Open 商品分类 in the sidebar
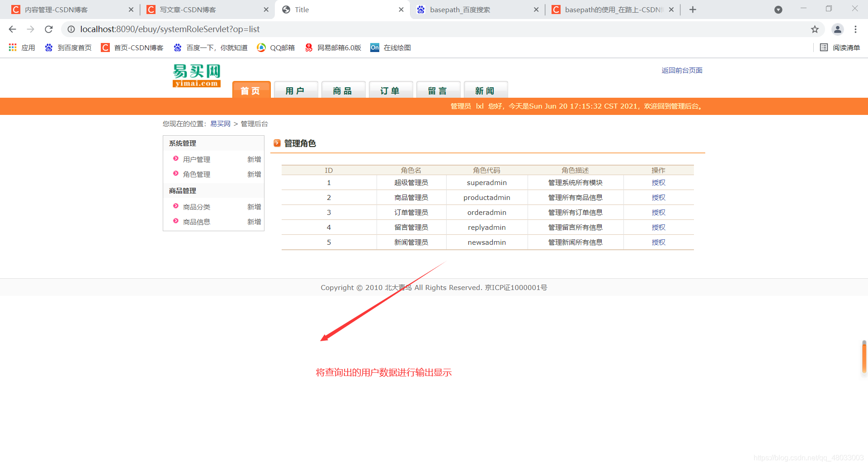 197,207
